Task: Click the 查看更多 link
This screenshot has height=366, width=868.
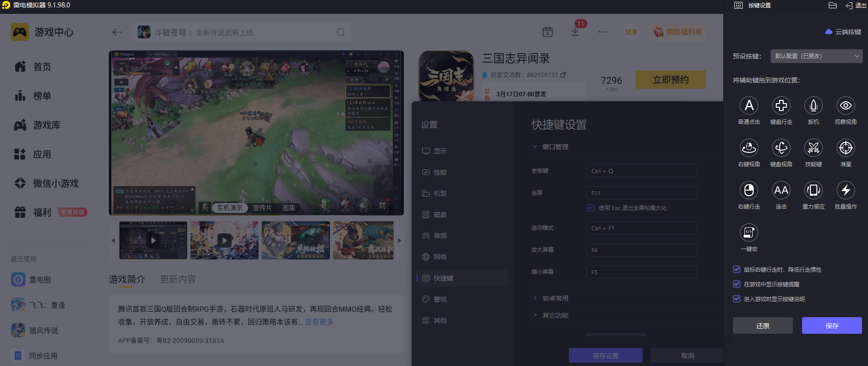Action: [x=319, y=322]
